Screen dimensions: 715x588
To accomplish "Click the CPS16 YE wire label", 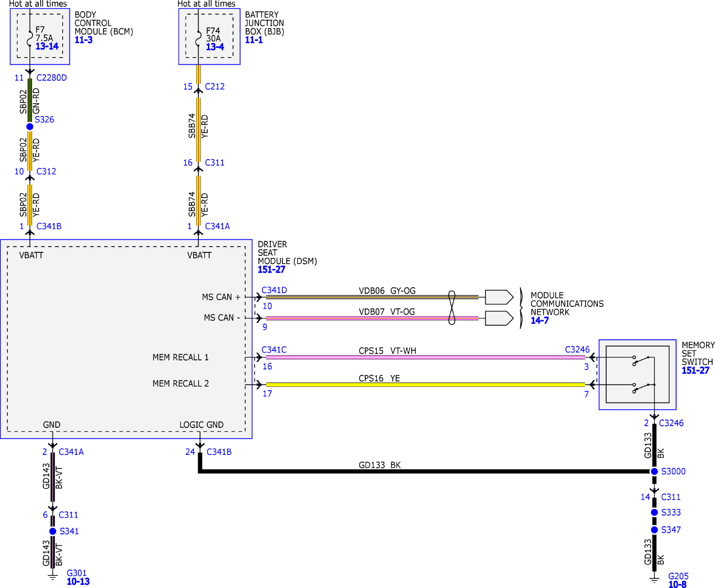I will tap(379, 378).
